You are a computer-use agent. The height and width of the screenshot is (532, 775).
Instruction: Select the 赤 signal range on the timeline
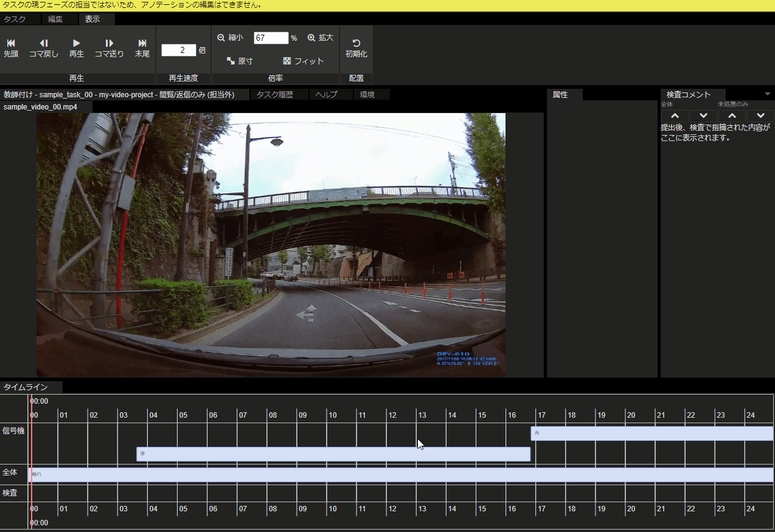click(333, 454)
